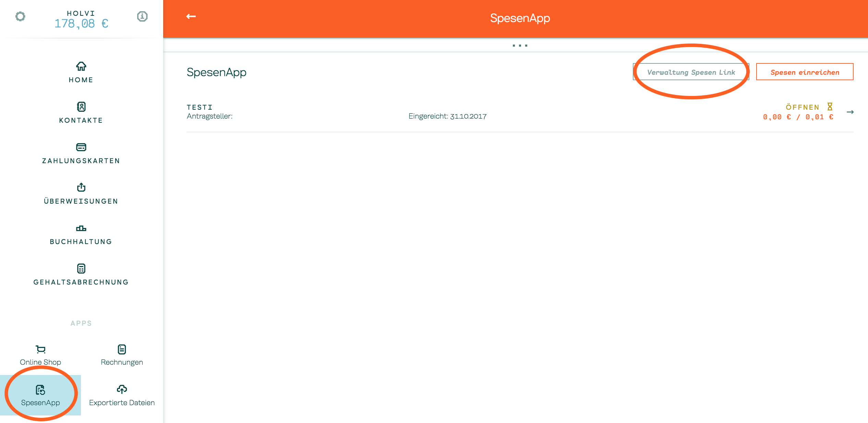Click the amount 0,00 € / 0,01 €
The image size is (868, 423).
[798, 117]
